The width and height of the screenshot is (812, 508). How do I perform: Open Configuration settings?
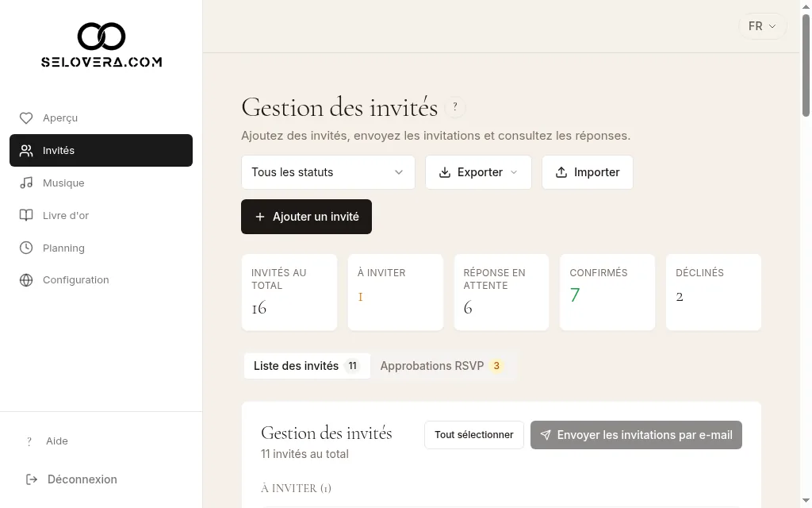tap(101, 280)
